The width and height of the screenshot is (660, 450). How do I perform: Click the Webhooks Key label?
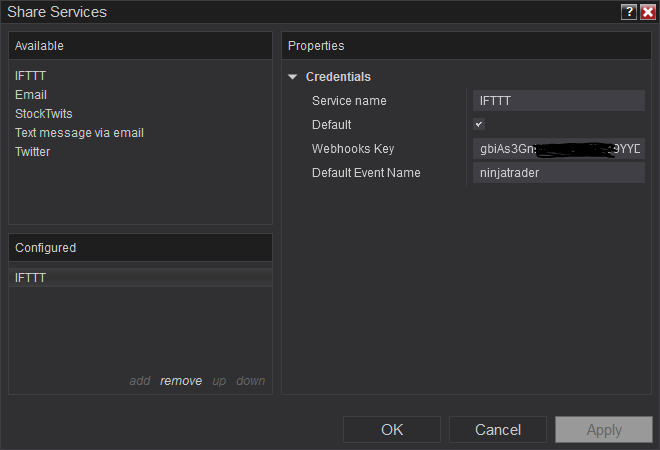(353, 149)
